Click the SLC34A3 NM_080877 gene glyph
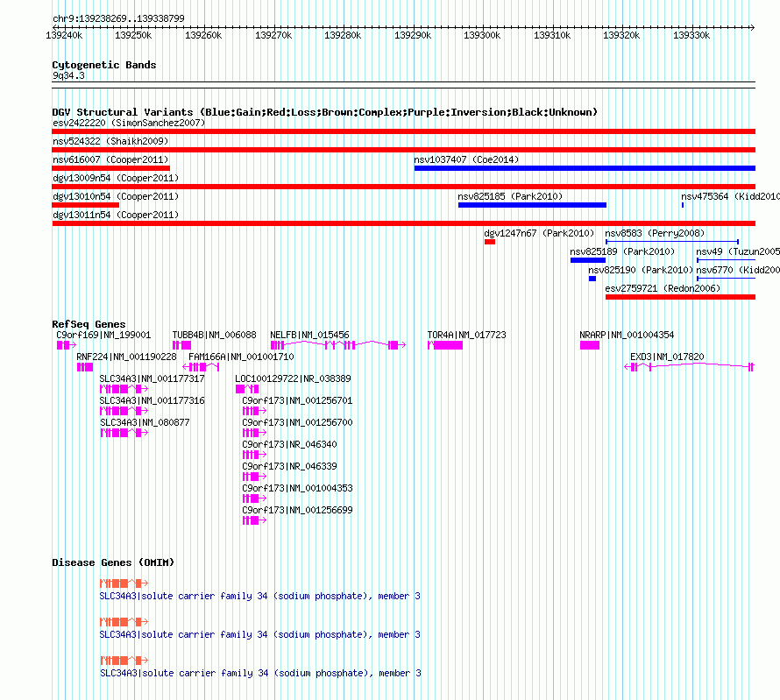The image size is (780, 700). coord(124,433)
